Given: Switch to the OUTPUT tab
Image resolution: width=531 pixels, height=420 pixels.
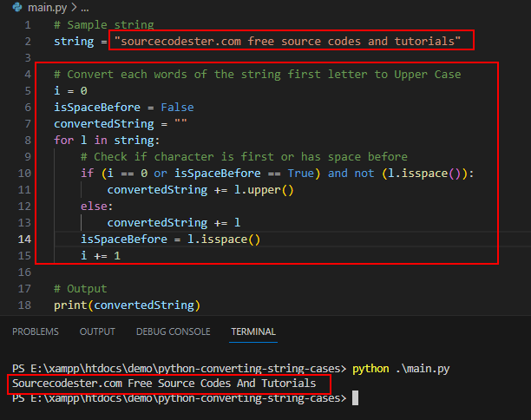Looking at the screenshot, I should click(x=97, y=331).
